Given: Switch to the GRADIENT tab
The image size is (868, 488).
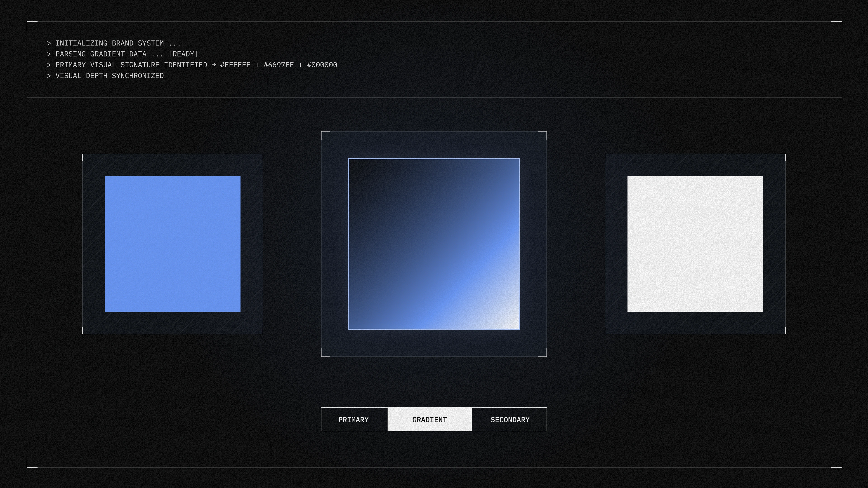Looking at the screenshot, I should click(429, 419).
